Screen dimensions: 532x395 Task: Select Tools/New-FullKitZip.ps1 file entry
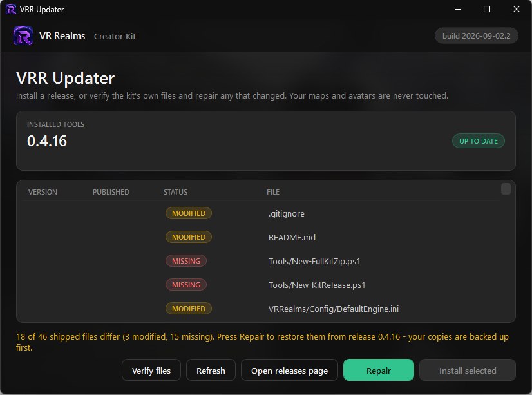tap(261, 261)
